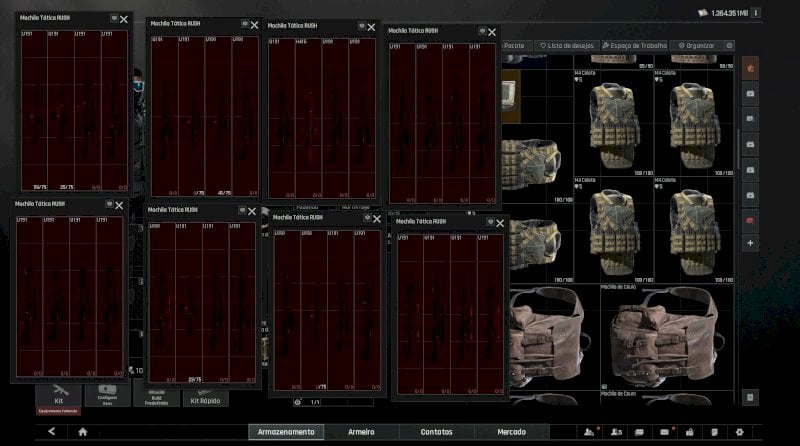This screenshot has width=800, height=446.
Task: Click the scroll-to-bottom icon below the stash sidebar
Action: point(750,397)
